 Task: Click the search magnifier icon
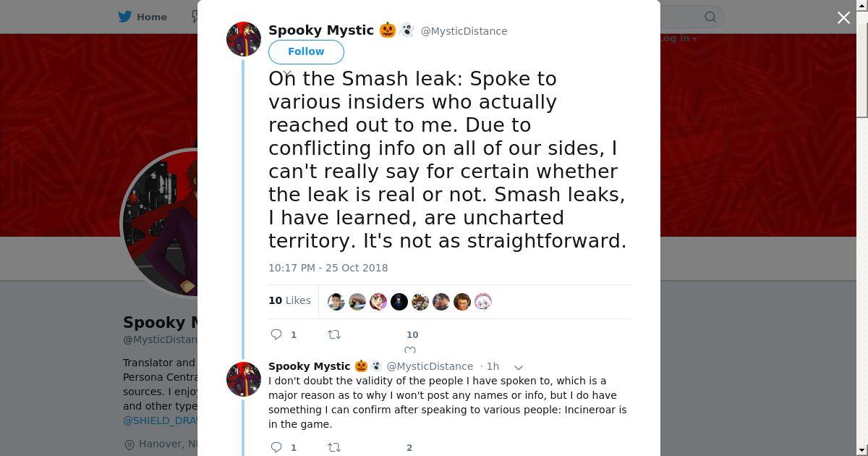pos(710,17)
